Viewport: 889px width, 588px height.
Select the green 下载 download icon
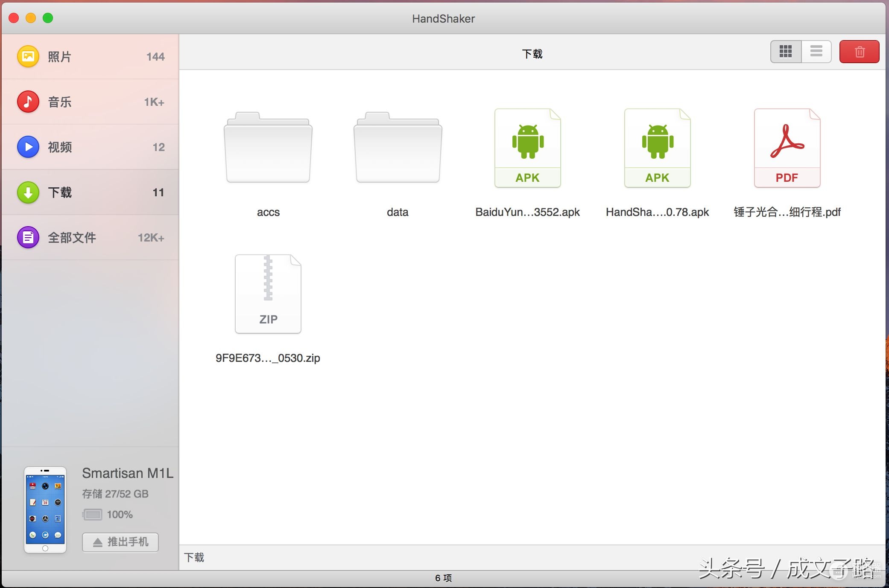pos(28,192)
